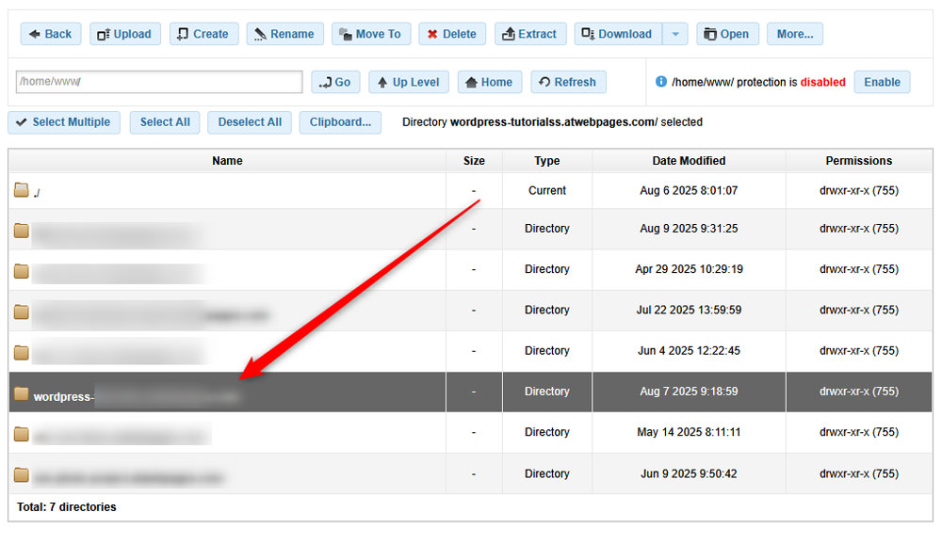Sort by the Name column header

point(227,160)
